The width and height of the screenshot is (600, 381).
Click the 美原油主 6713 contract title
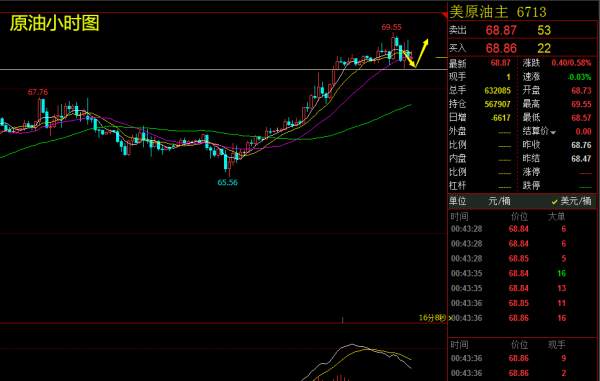498,12
